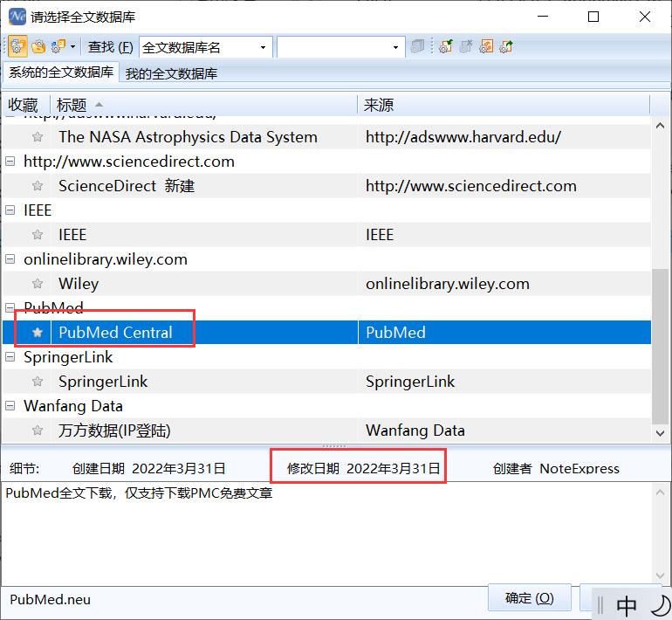Unstar the PubMed Central entry
This screenshot has height=620, width=672.
tap(38, 333)
